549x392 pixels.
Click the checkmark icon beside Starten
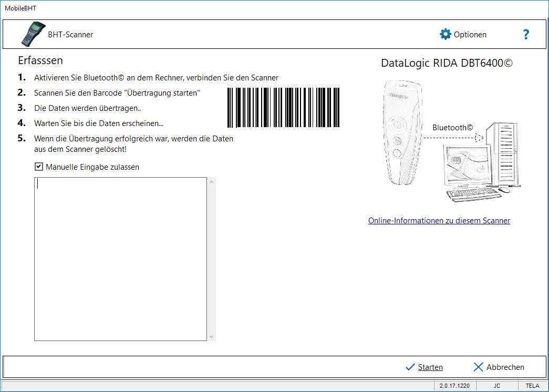410,367
